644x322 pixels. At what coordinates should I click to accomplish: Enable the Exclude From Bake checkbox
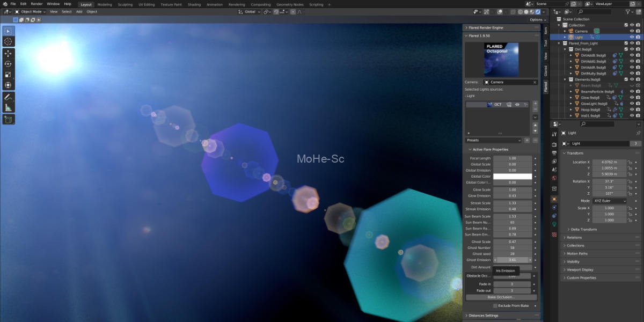494,305
